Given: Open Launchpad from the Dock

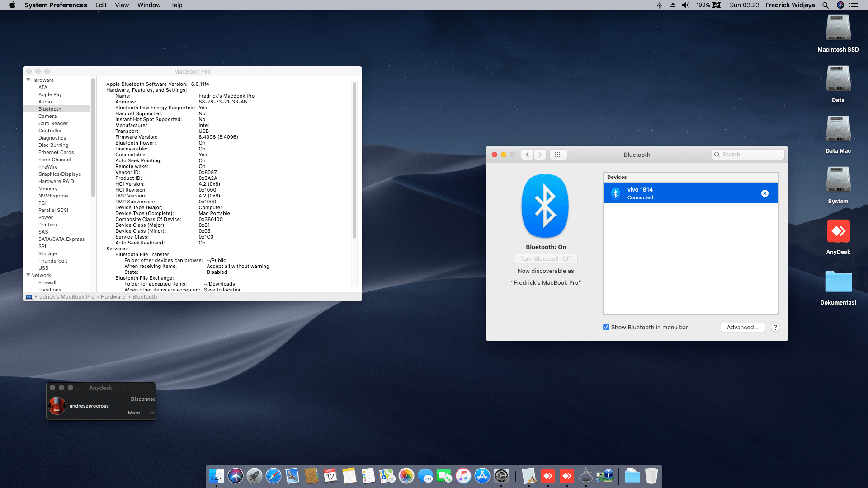Looking at the screenshot, I should click(254, 475).
